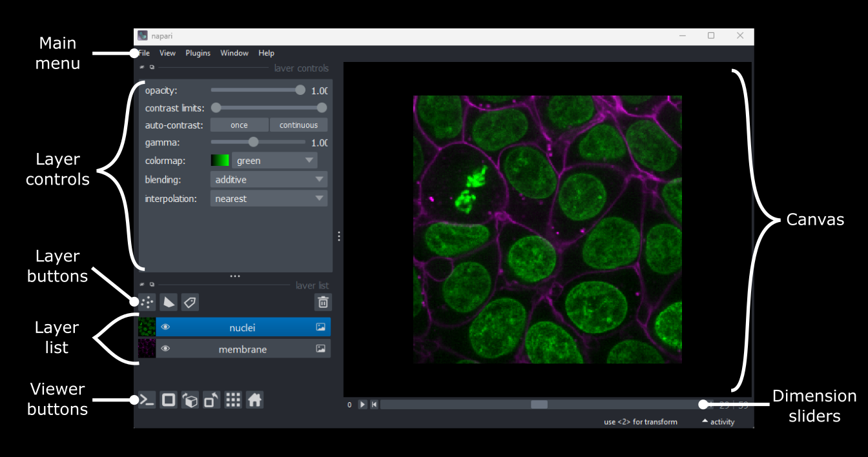The width and height of the screenshot is (868, 457).
Task: Click the gamma slider handle
Action: click(254, 142)
